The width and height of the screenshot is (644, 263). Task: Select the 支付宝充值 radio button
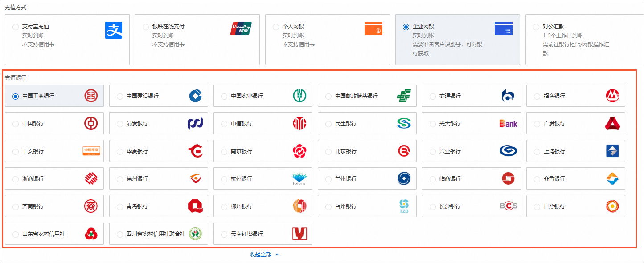click(x=16, y=27)
